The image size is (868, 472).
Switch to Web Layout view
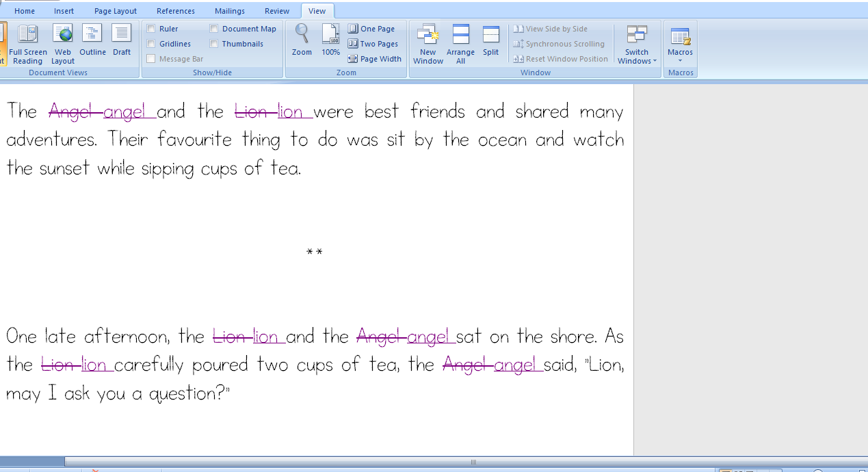tap(63, 44)
